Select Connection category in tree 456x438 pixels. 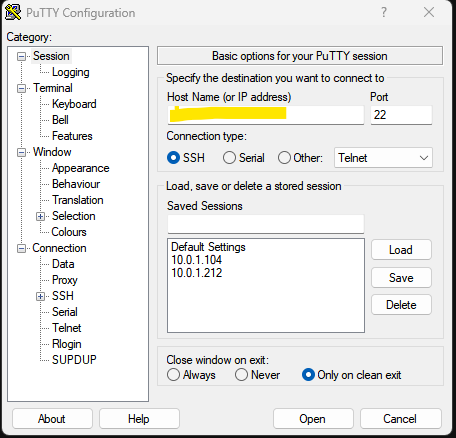coord(59,248)
